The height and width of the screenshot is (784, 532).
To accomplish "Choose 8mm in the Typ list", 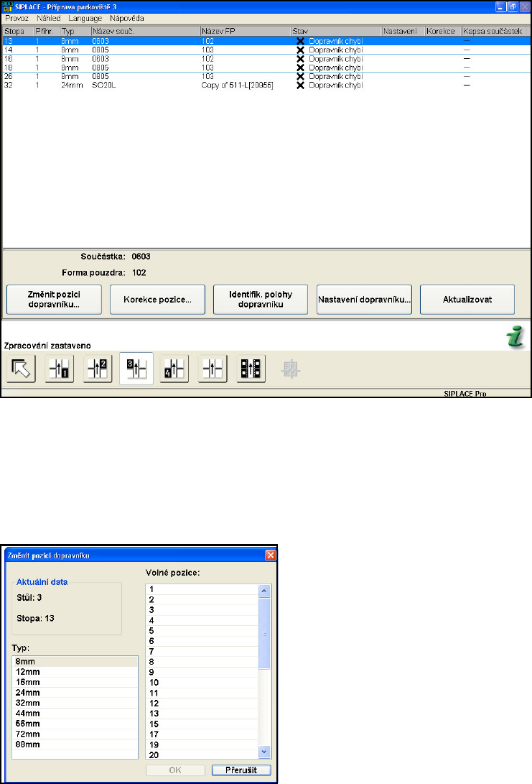I will click(x=75, y=662).
